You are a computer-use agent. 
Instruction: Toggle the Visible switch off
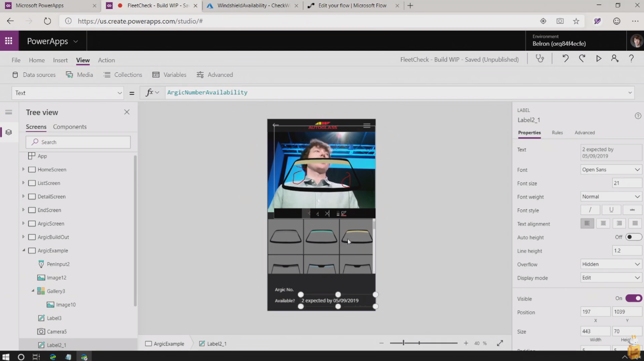pyautogui.click(x=633, y=298)
